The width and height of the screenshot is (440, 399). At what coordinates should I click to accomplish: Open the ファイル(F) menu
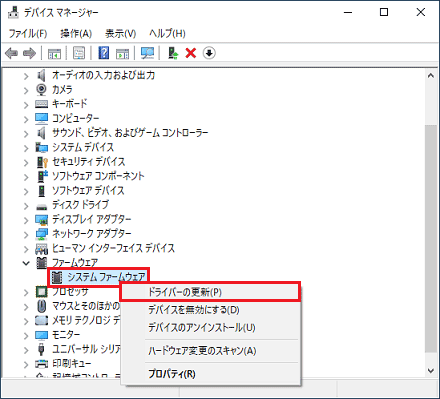tap(28, 33)
